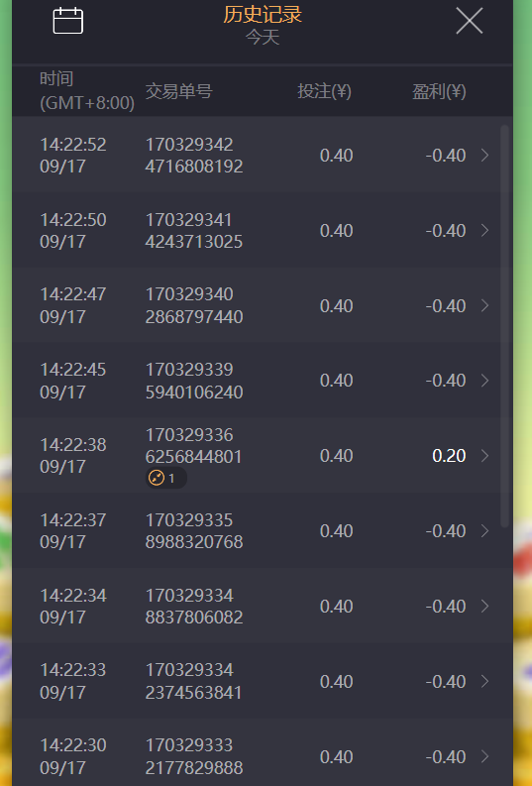Click the 历史记录 title

pyautogui.click(x=263, y=14)
